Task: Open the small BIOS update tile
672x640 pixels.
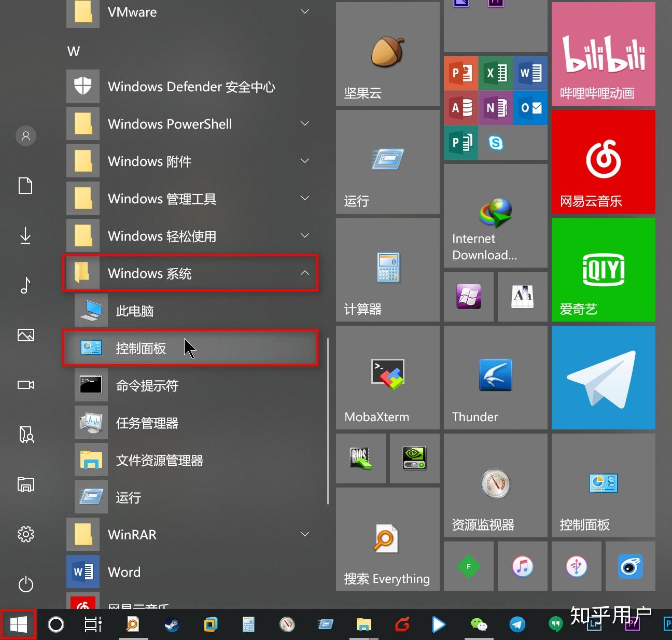Action: pyautogui.click(x=360, y=458)
